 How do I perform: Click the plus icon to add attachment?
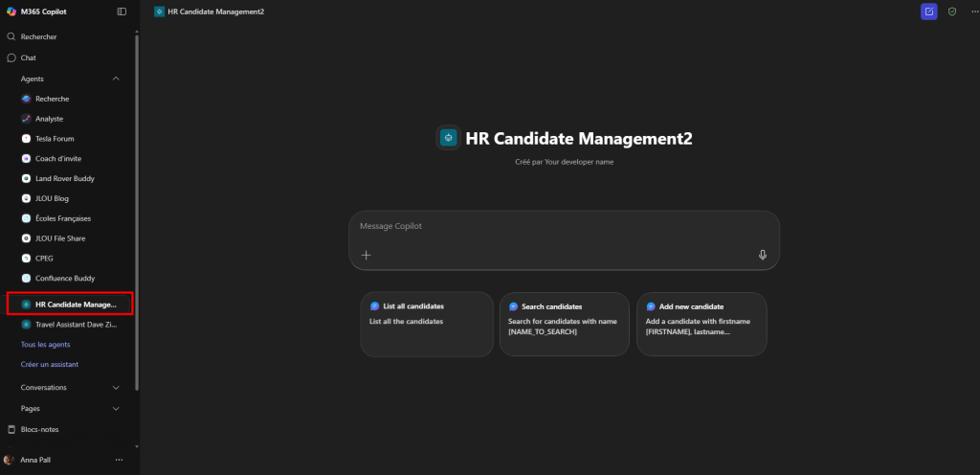pos(366,255)
